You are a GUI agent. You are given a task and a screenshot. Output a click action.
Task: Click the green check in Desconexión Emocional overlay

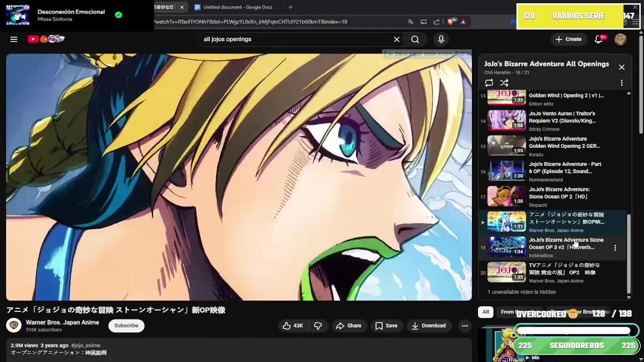click(118, 15)
